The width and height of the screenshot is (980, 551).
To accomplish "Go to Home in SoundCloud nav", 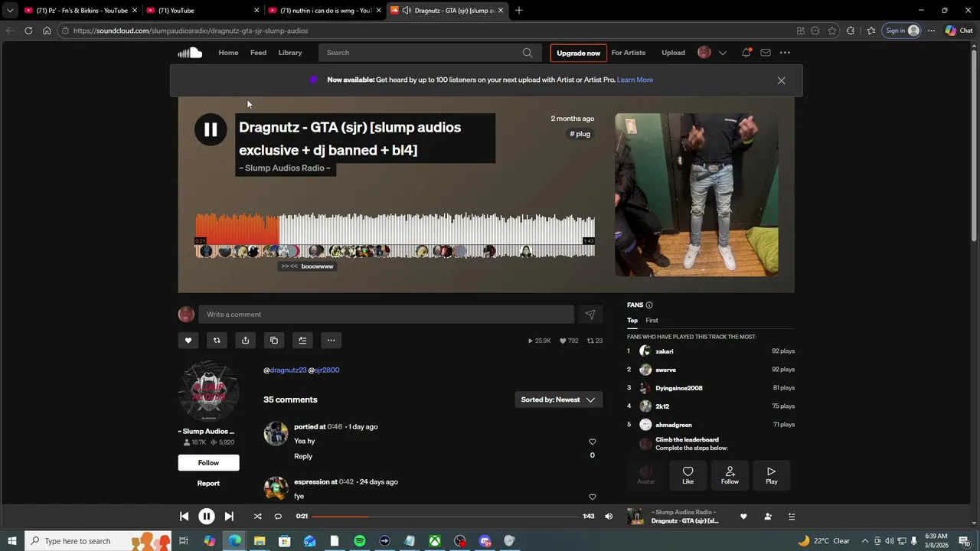I will pos(228,53).
